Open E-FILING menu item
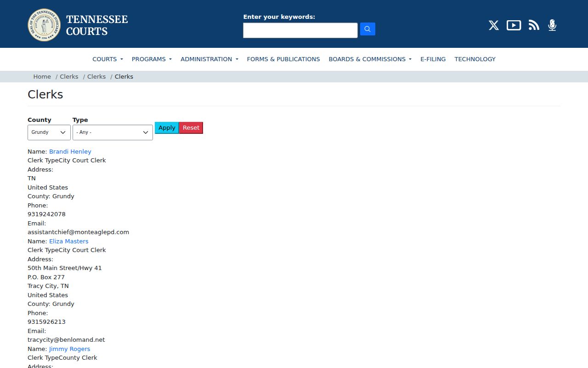Image resolution: width=588 pixels, height=368 pixels. pyautogui.click(x=433, y=59)
